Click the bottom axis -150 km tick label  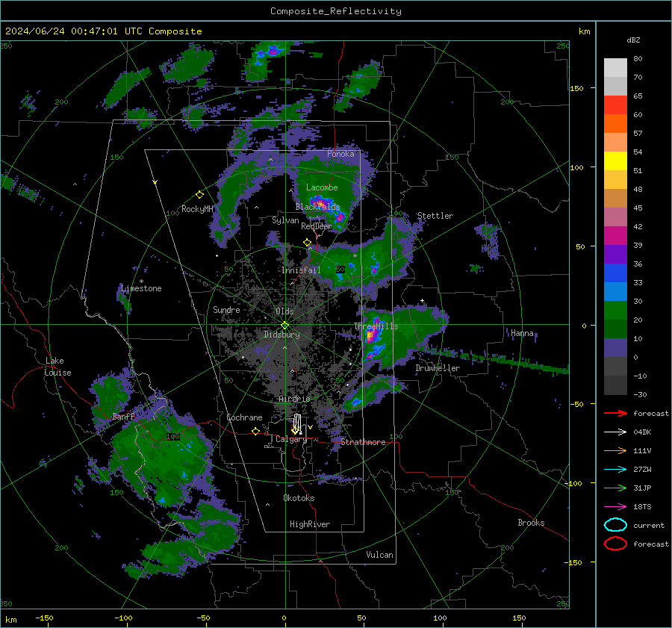click(x=44, y=618)
